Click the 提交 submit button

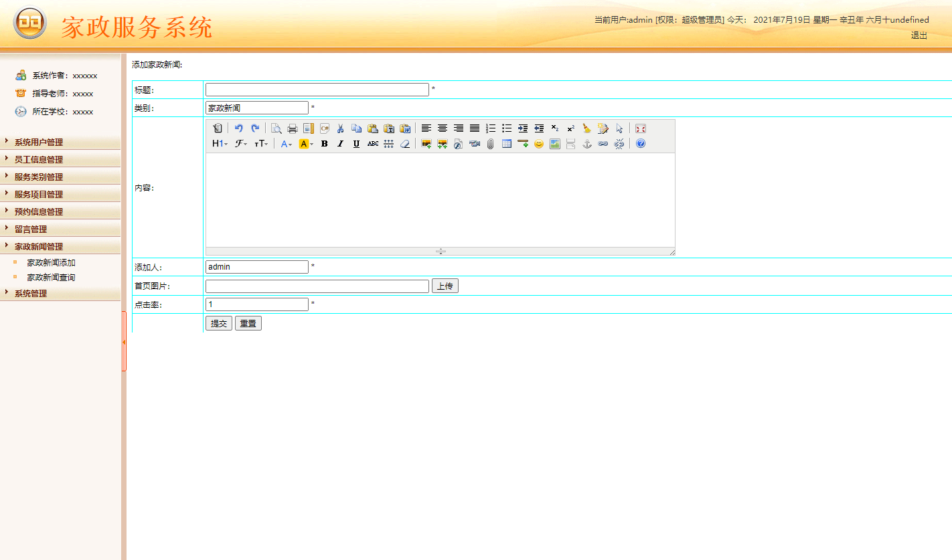point(218,322)
